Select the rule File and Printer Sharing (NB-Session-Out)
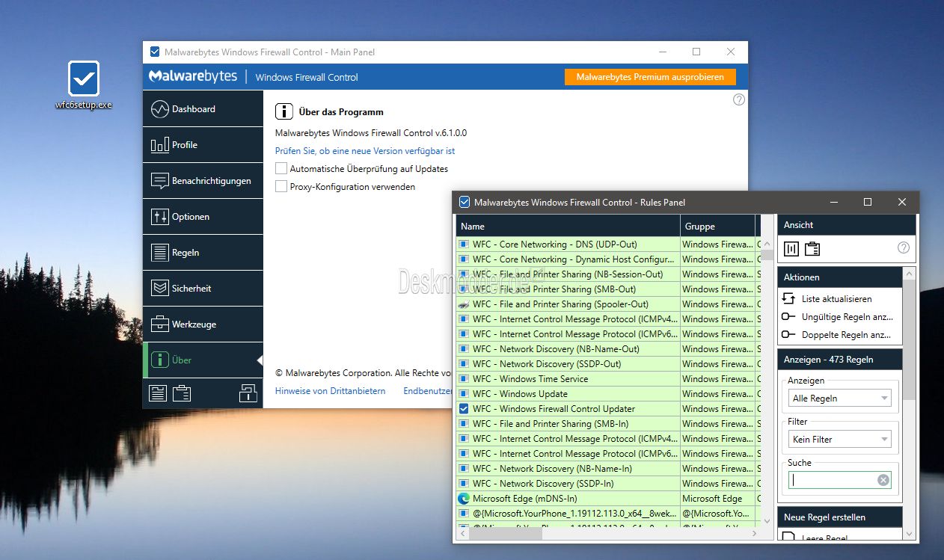Image resolution: width=944 pixels, height=560 pixels. tap(568, 274)
